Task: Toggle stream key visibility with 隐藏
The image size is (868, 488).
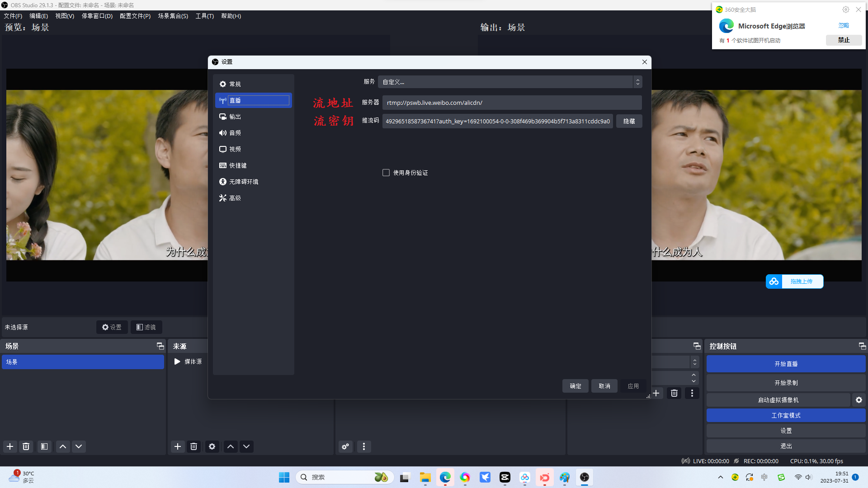Action: 629,121
